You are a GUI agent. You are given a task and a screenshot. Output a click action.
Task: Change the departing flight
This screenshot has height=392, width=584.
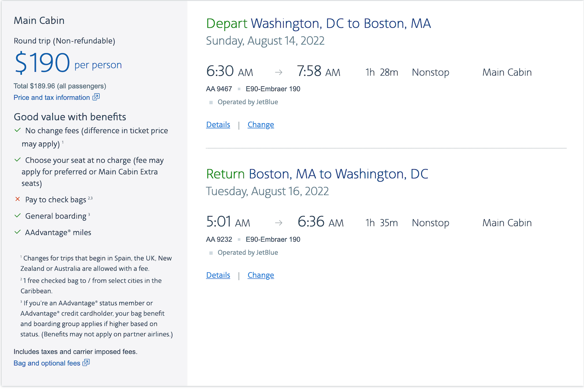point(261,124)
